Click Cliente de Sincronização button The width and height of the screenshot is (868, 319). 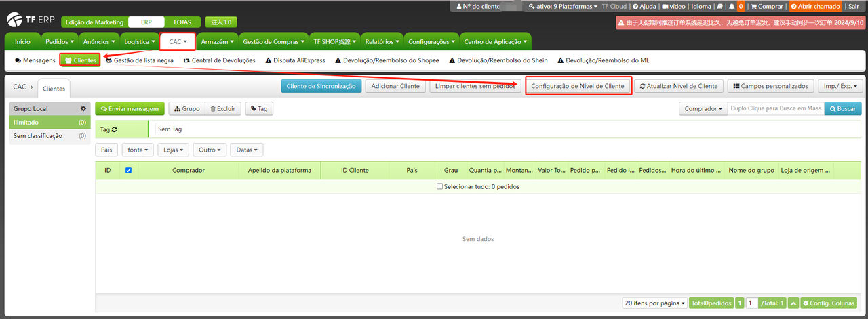(x=321, y=87)
